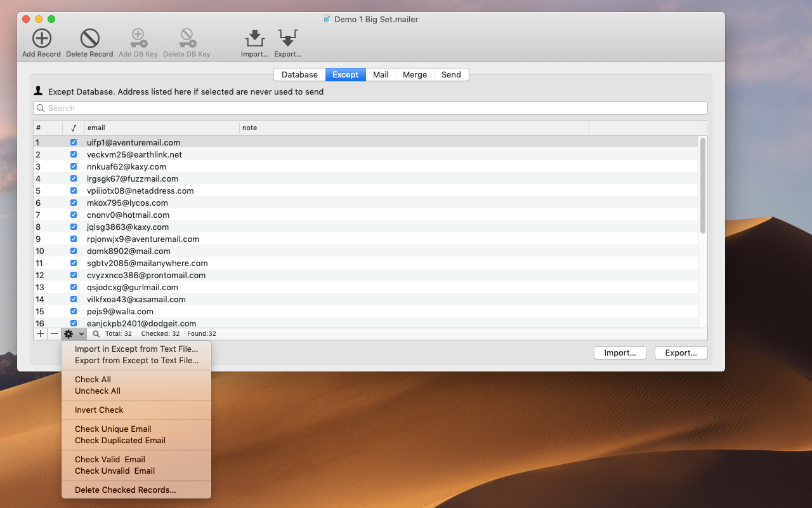Image resolution: width=812 pixels, height=508 pixels.
Task: Uncheck the checkbox for uifp1@aventuremail.com
Action: [74, 142]
